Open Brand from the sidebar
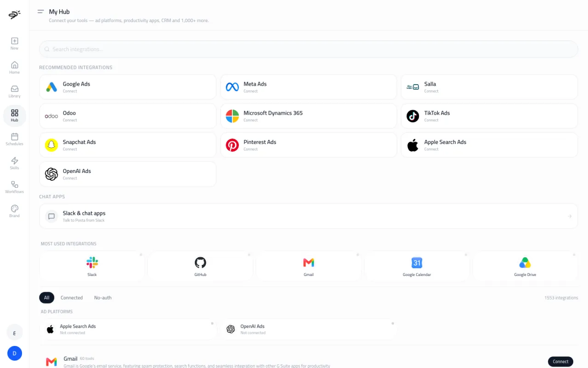This screenshot has height=368, width=588. pyautogui.click(x=15, y=211)
